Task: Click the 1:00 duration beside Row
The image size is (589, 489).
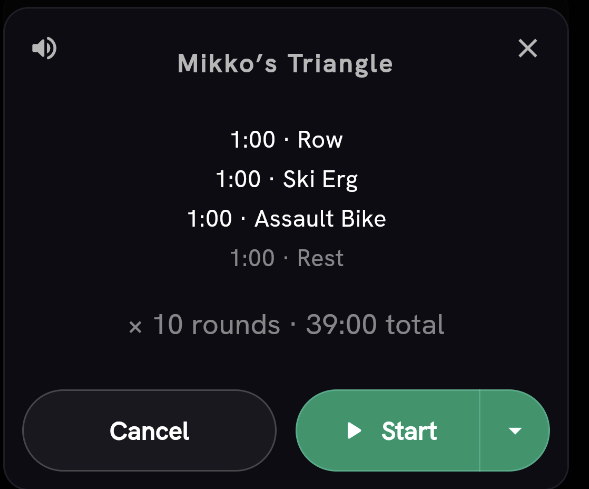Action: tap(253, 140)
